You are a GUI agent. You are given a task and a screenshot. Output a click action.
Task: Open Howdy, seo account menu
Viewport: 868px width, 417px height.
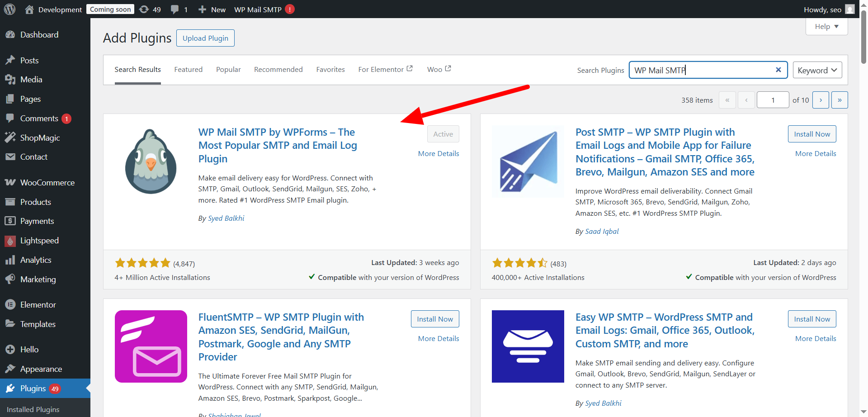click(x=829, y=9)
